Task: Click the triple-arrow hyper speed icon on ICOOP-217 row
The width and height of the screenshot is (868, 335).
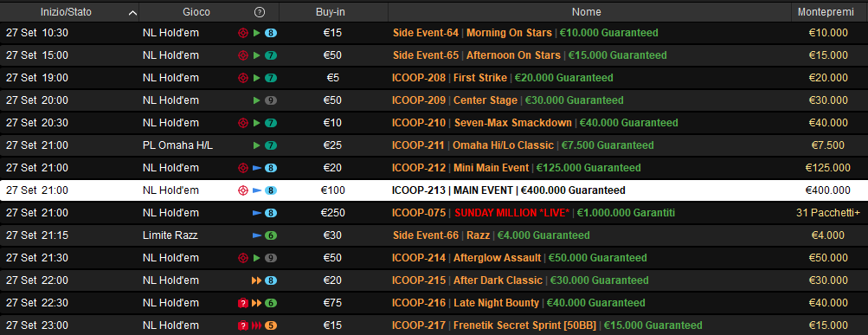Action: [257, 325]
